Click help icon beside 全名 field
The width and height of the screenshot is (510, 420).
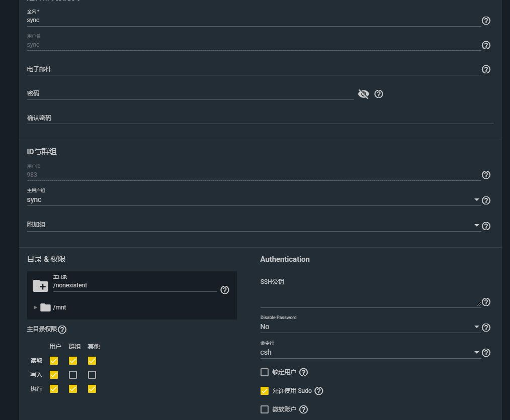(486, 21)
